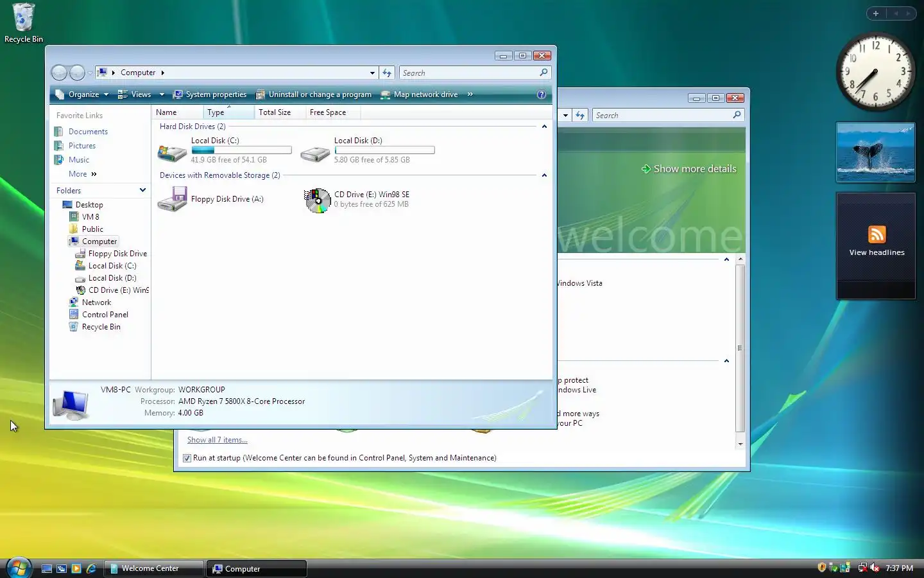This screenshot has width=924, height=578.
Task: Select Network in folder tree
Action: point(96,302)
